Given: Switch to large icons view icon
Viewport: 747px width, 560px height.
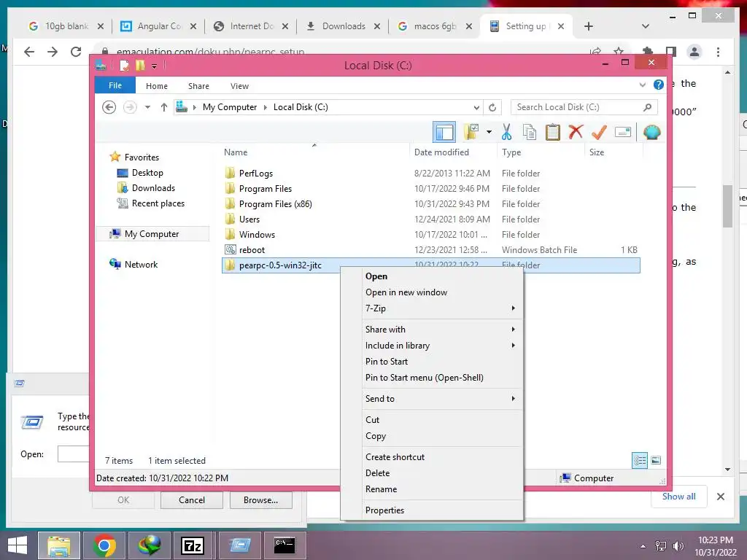Looking at the screenshot, I should coord(656,460).
